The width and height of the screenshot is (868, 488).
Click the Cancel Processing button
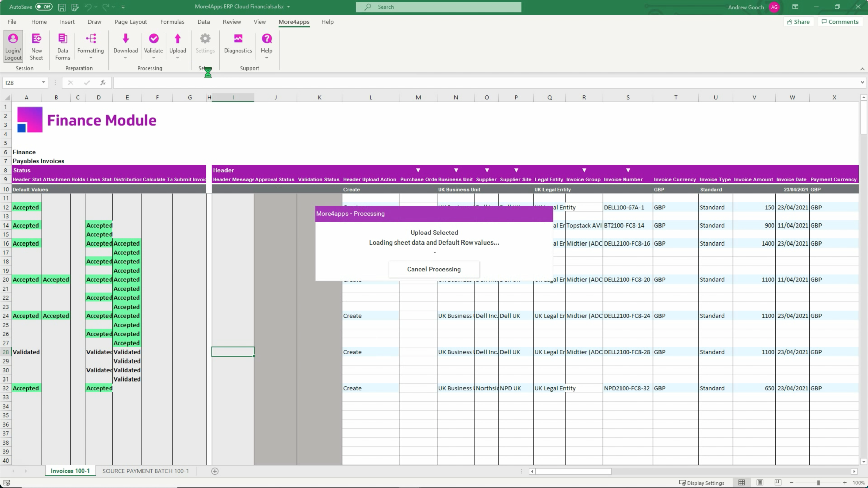point(434,269)
